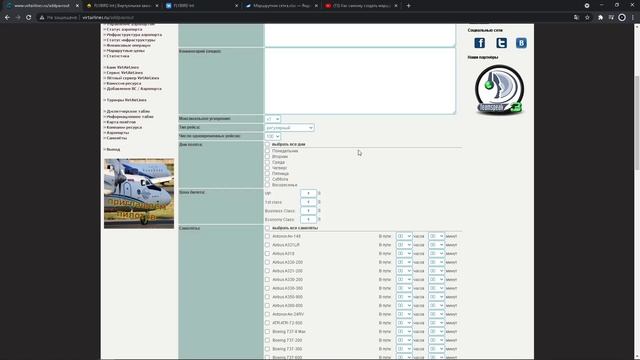The height and width of the screenshot is (360, 640).
Task: Open browser profile avatar icon
Action: pyautogui.click(x=622, y=18)
